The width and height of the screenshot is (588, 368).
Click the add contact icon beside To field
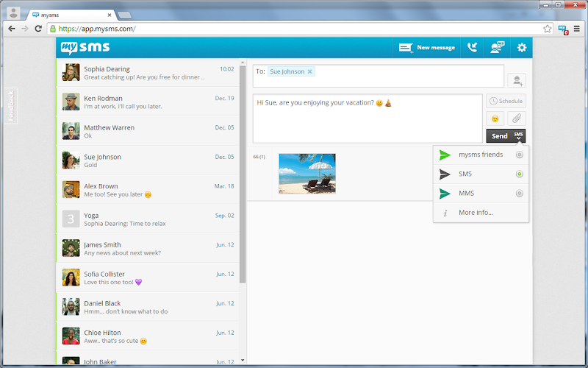point(517,80)
